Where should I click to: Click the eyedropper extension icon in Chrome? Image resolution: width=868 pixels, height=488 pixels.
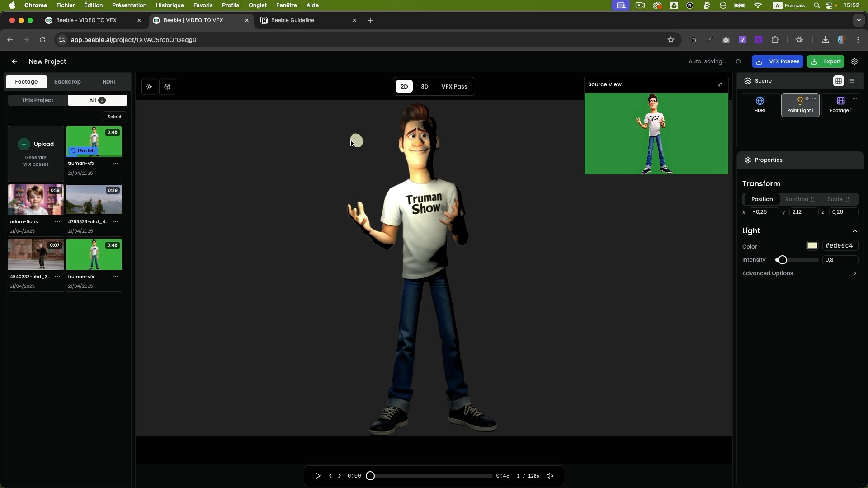(x=710, y=40)
